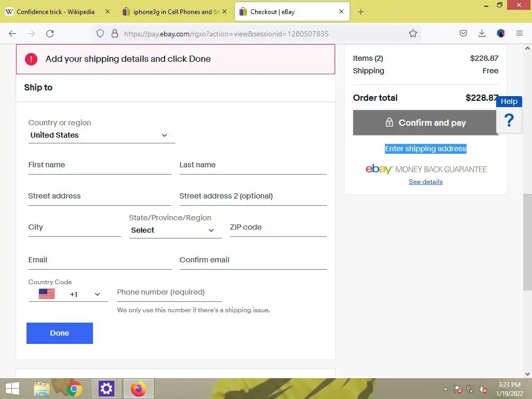Screen dimensions: 532x399
Task: Click the page vertical scrollbar thumb
Action: (x=527, y=242)
